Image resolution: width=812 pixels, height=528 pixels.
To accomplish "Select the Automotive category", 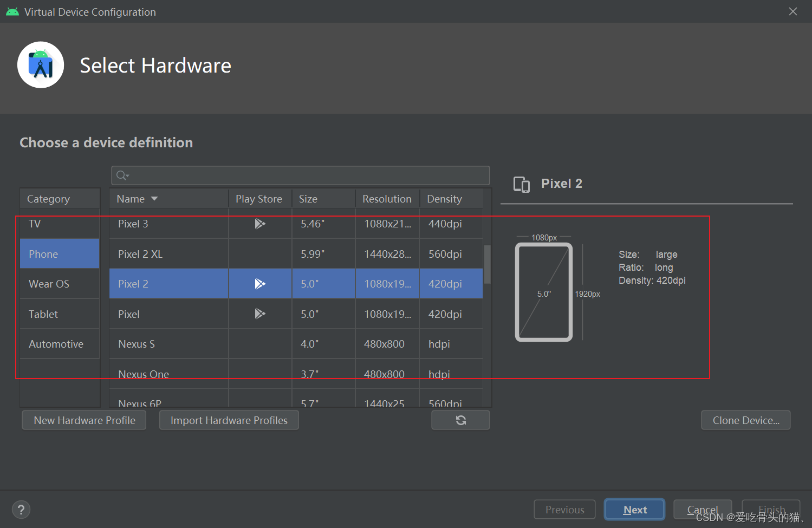I will pos(60,344).
